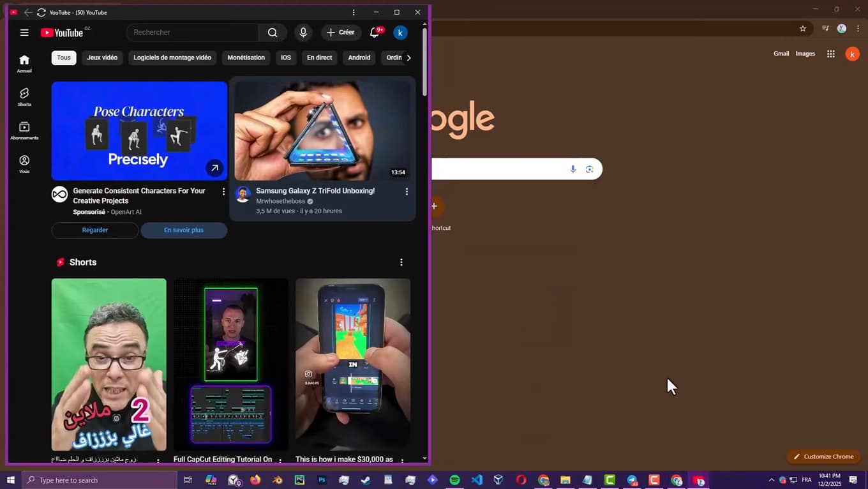Open the Full CapCut Editing Tutorial Short
Screen dimensions: 868x489
tap(231, 365)
